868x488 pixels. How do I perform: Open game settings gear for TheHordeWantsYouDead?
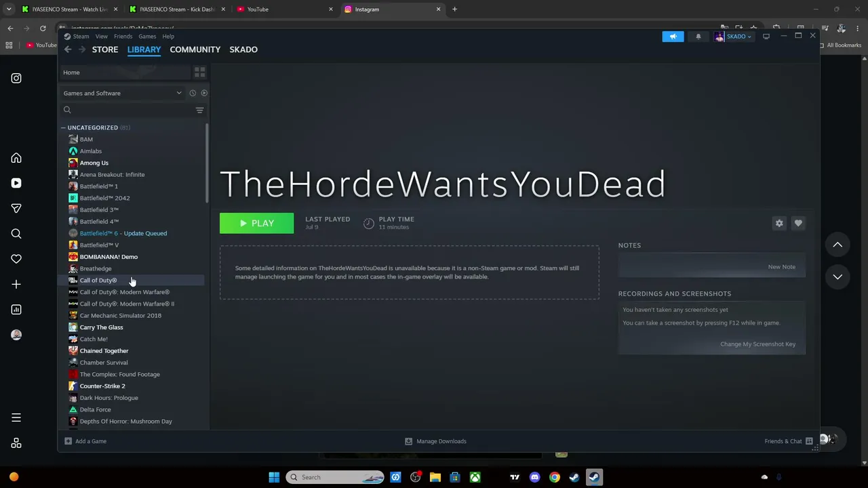(779, 223)
